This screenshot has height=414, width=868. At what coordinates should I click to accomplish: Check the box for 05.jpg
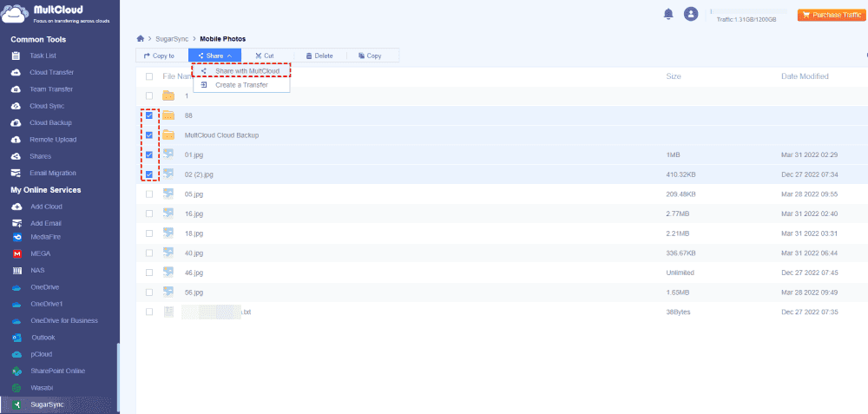149,194
